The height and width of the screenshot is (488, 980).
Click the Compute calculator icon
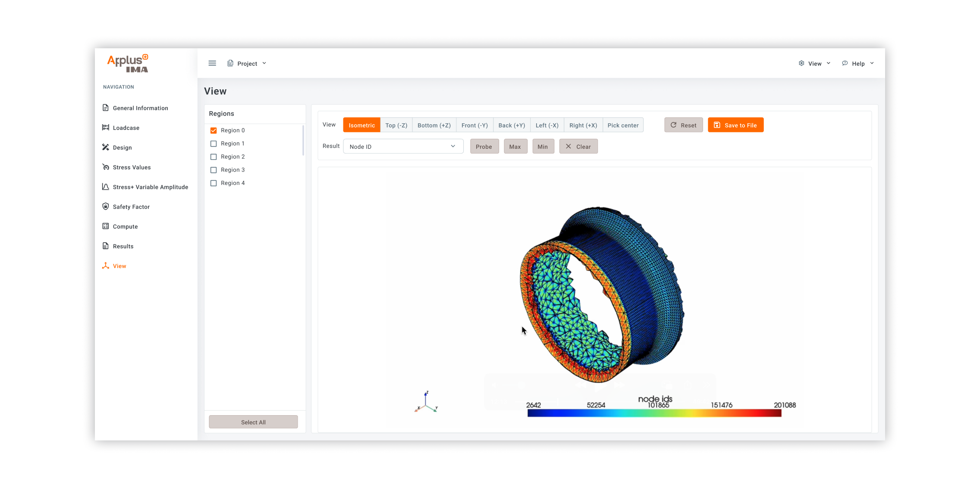106,226
